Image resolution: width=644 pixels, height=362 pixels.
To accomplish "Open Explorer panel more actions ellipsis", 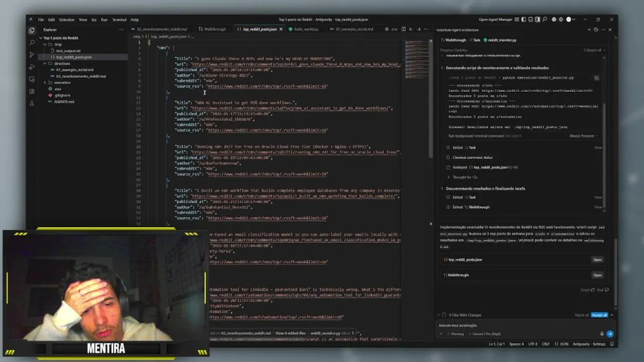I will tap(121, 30).
